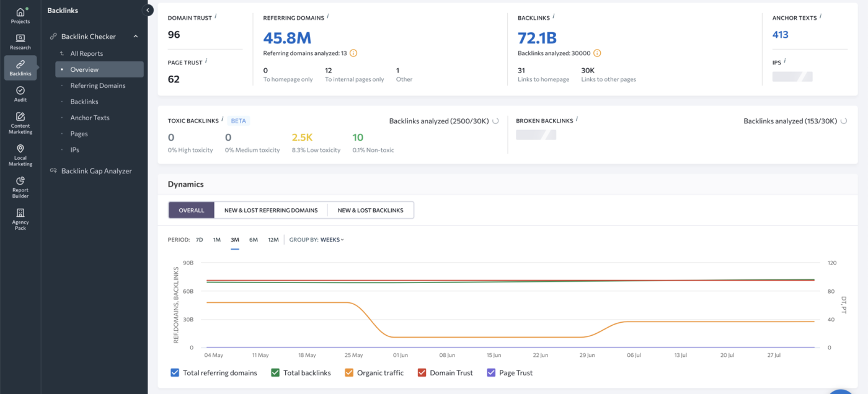Open Backlink Gap Analyzer
868x394 pixels.
pyautogui.click(x=96, y=171)
